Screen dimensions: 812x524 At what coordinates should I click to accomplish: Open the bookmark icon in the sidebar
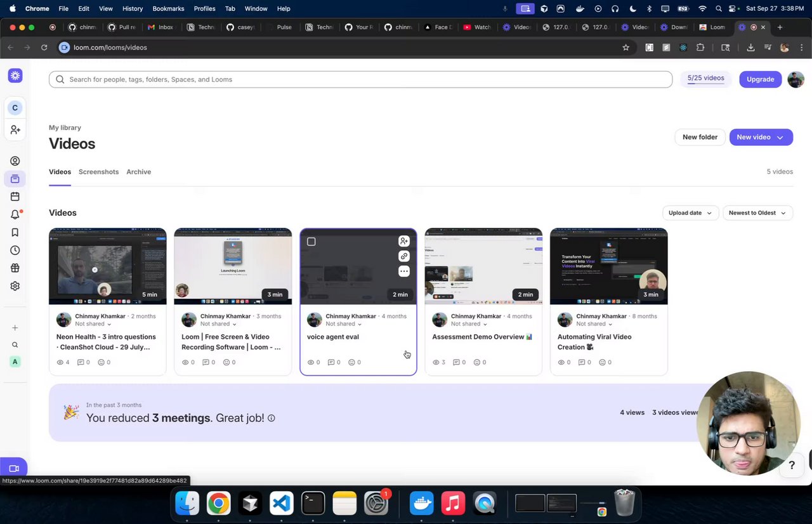[15, 233]
